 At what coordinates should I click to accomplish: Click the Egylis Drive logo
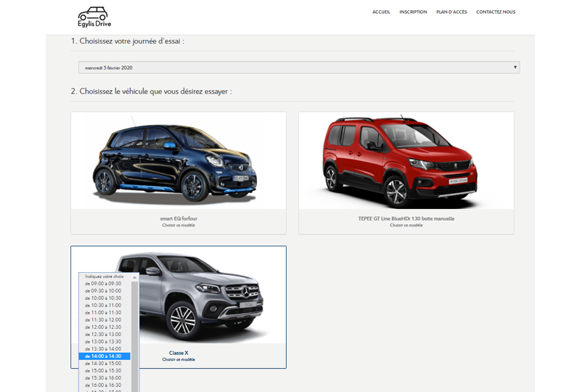[x=94, y=17]
